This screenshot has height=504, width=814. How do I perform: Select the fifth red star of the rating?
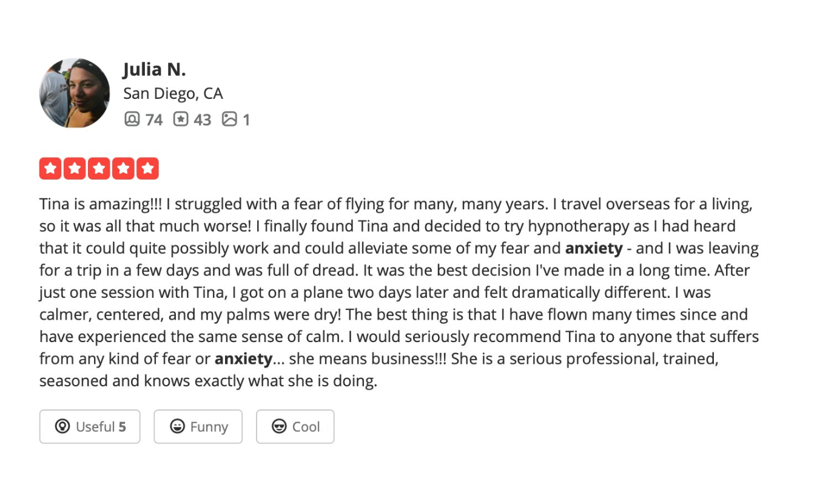(x=149, y=168)
